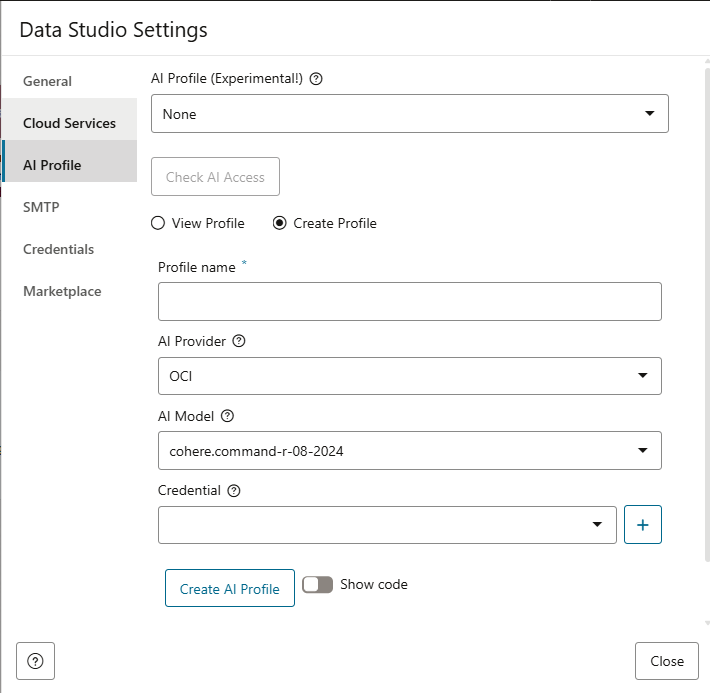Select the View Profile radio button
The image size is (710, 693).
point(158,223)
